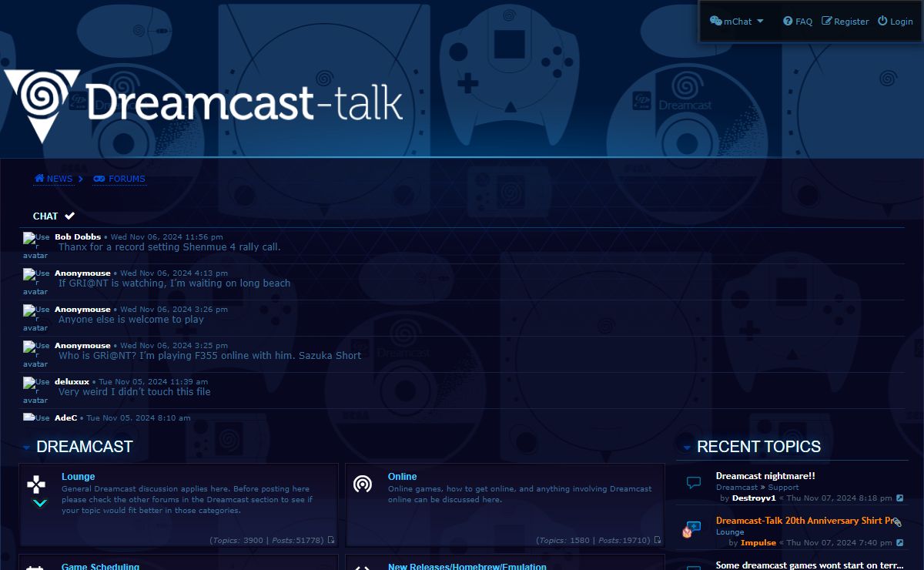Click the attachment paperclip icon
Viewport: 924px width, 570px height.
coord(898,521)
